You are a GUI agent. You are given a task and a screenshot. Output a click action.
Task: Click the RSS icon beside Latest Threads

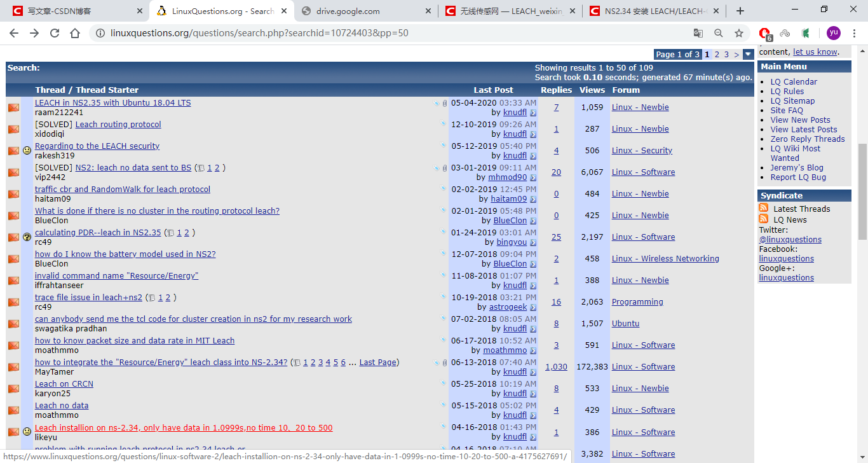tap(762, 209)
